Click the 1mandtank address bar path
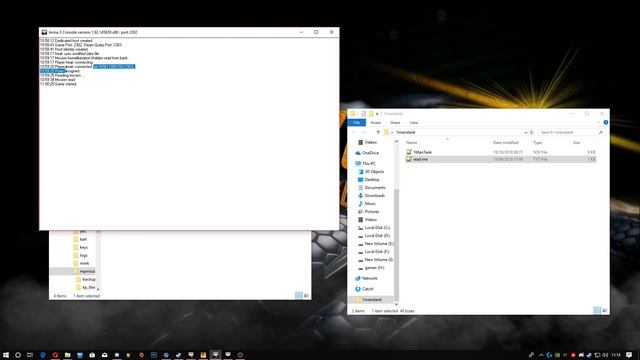Screen dimensions: 640x360 406,132
